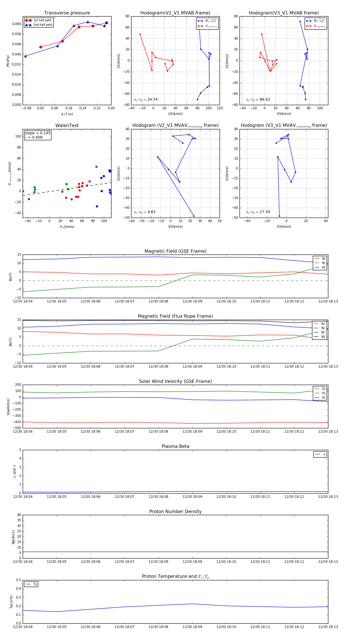The height and width of the screenshot is (644, 351).
Task: Select V remaining legend entry in V3_V1 MVAB hodogram
Action: click(316, 26)
